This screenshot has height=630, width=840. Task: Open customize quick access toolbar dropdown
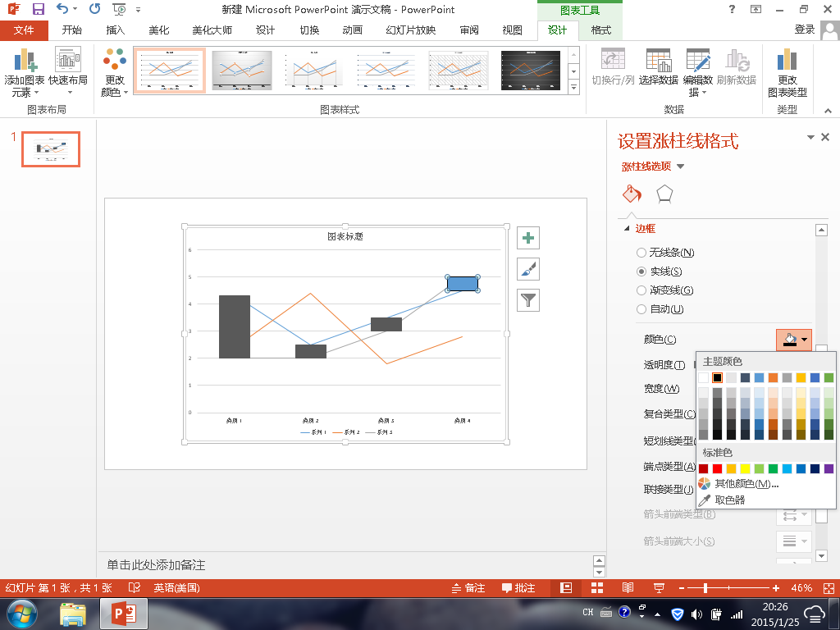138,10
